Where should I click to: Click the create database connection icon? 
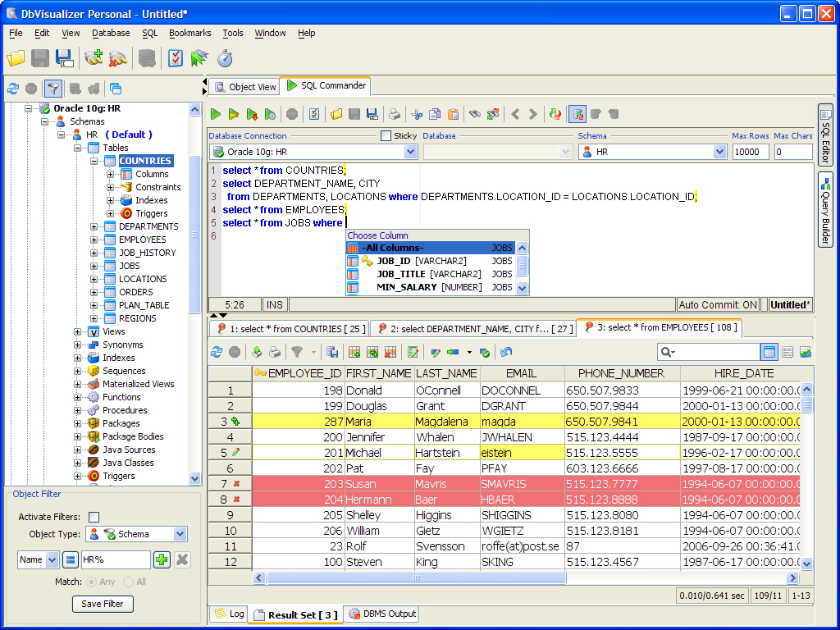pos(94,58)
